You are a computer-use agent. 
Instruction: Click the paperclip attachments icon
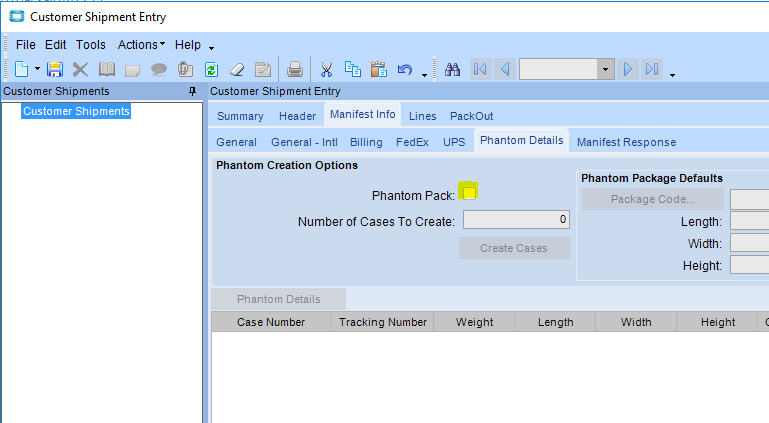[185, 69]
